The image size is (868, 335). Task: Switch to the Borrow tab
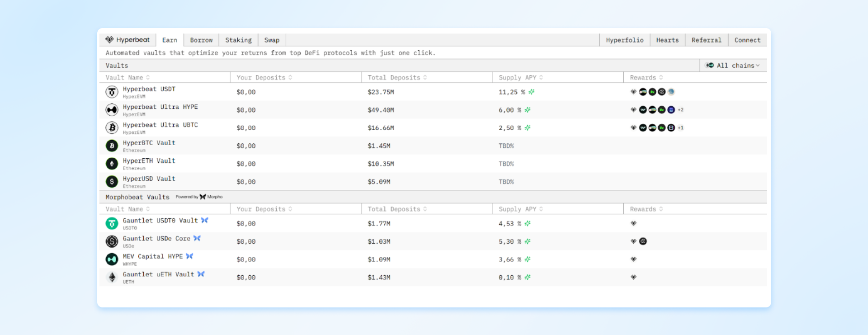(x=201, y=40)
